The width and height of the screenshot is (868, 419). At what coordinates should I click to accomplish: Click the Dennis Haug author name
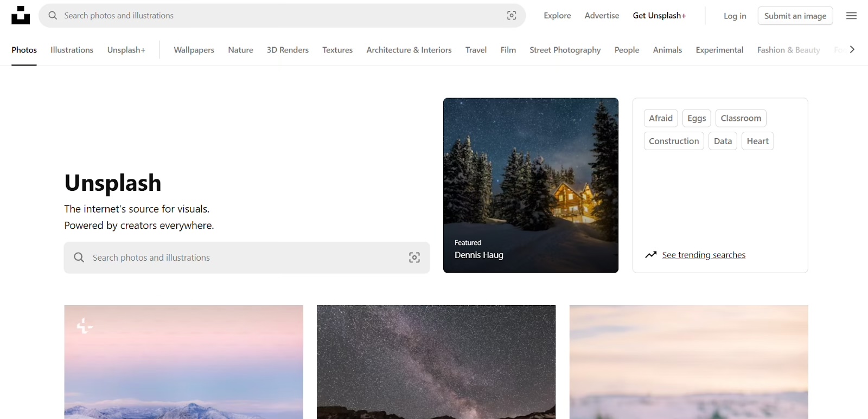(479, 255)
